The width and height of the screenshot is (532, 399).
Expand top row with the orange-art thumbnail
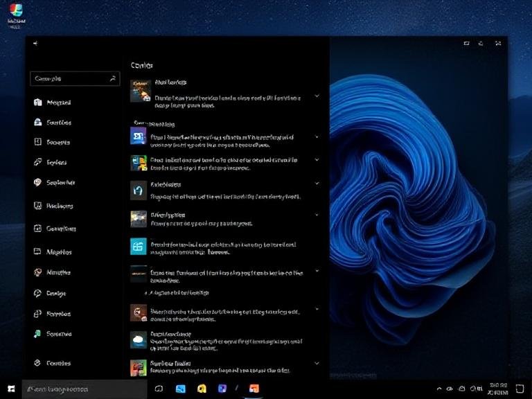[x=317, y=96]
